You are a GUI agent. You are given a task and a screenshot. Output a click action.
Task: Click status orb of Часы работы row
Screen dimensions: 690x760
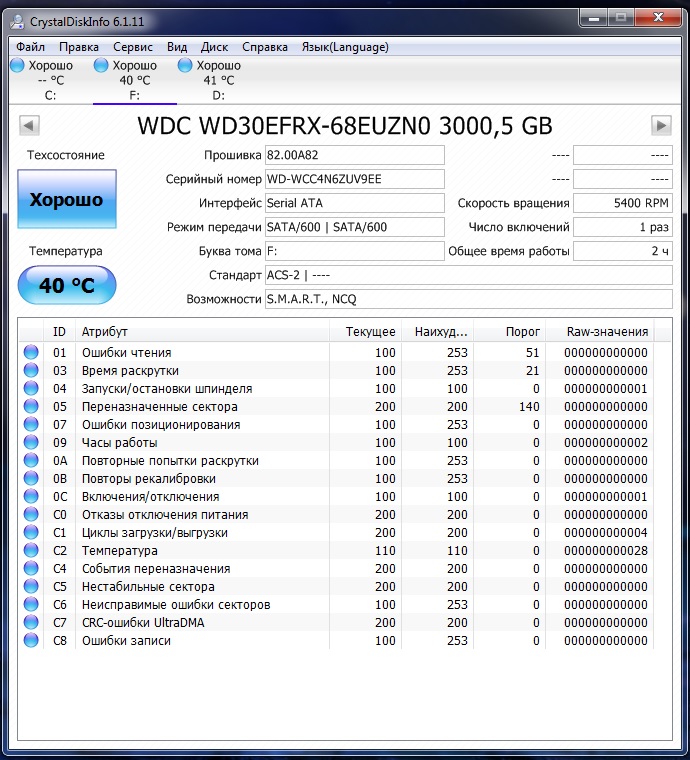pos(31,442)
